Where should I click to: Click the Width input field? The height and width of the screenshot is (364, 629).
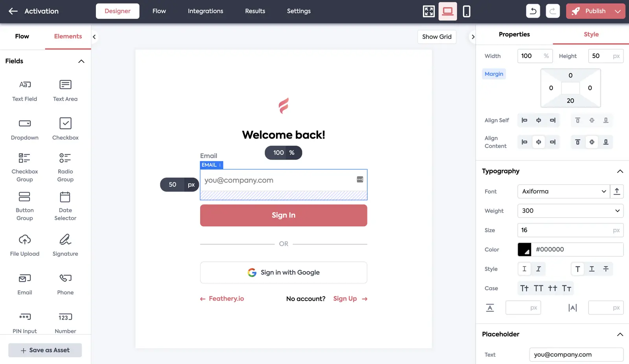point(535,56)
